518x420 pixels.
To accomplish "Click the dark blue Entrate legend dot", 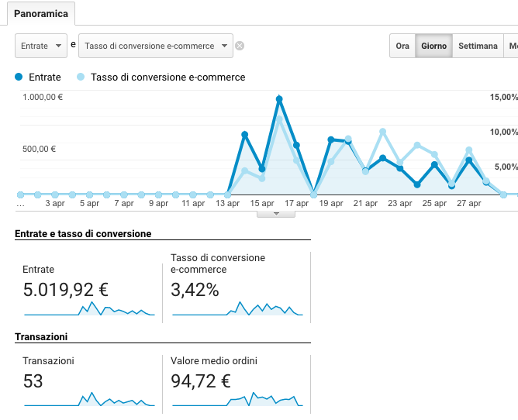I will [19, 77].
